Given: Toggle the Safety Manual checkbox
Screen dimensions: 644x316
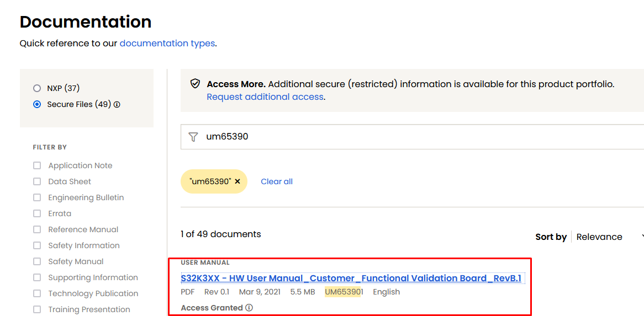Looking at the screenshot, I should click(x=37, y=261).
